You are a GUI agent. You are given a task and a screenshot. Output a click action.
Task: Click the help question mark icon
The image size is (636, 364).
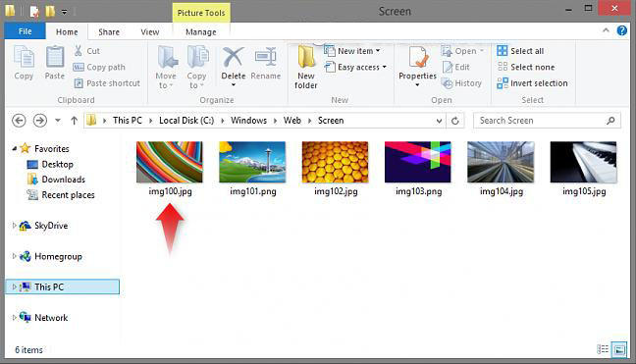point(621,30)
